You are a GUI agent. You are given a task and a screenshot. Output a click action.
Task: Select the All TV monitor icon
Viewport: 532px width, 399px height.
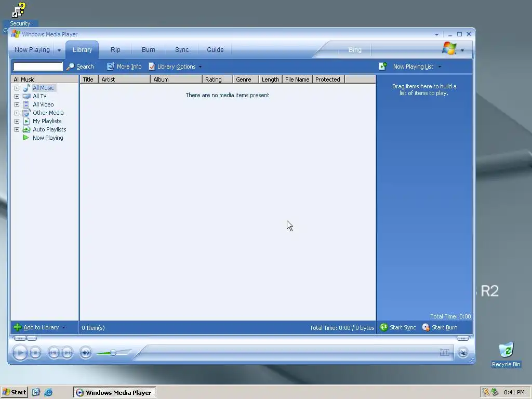[x=26, y=96]
